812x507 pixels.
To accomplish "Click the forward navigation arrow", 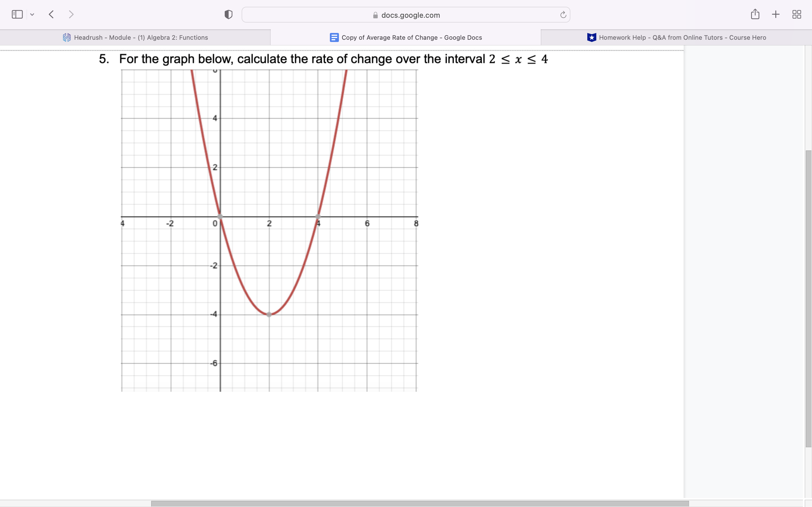I will [x=71, y=14].
